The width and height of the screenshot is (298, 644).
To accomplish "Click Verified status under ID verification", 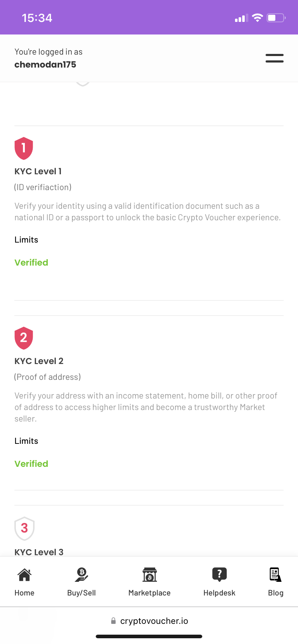I will click(31, 262).
